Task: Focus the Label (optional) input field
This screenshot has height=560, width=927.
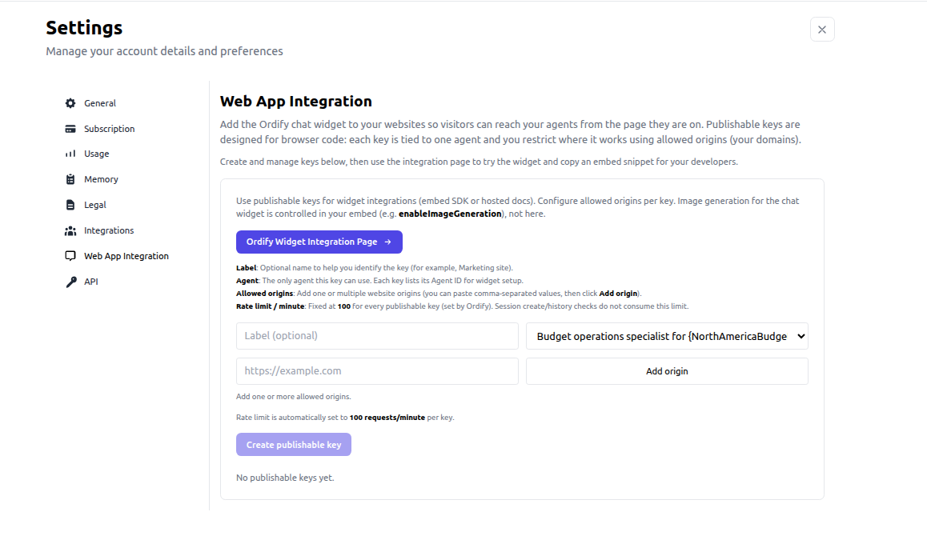Action: click(x=377, y=335)
